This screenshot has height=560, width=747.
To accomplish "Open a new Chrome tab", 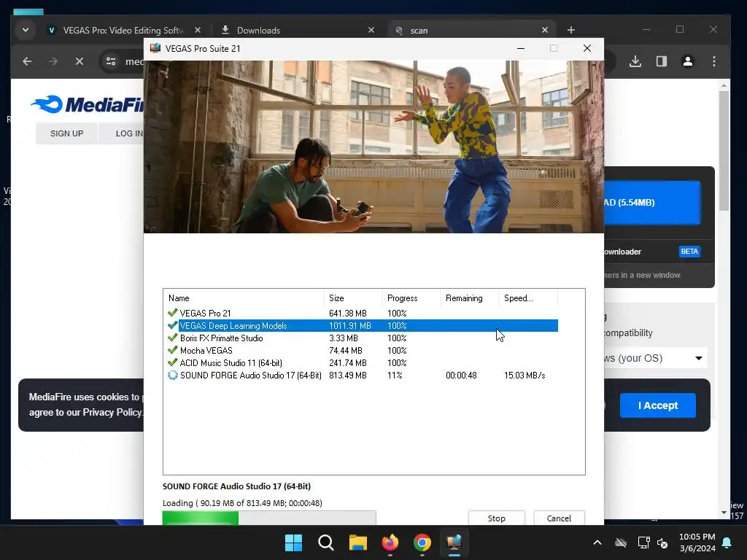I will click(570, 30).
